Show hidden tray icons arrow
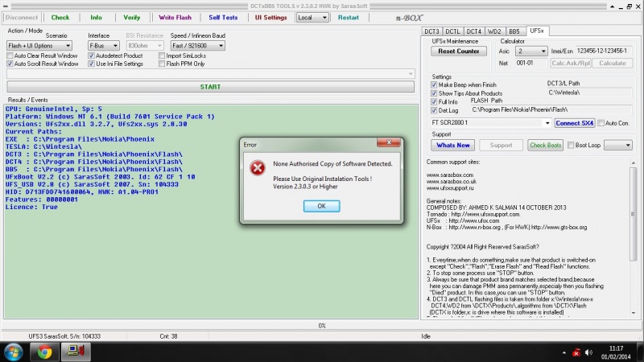The height and width of the screenshot is (362, 644). pyautogui.click(x=564, y=352)
